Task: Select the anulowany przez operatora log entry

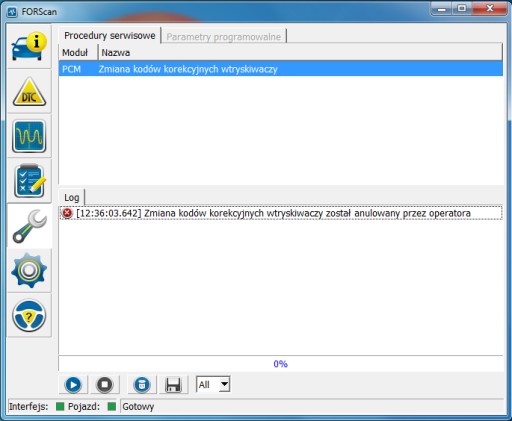Action: click(x=281, y=213)
